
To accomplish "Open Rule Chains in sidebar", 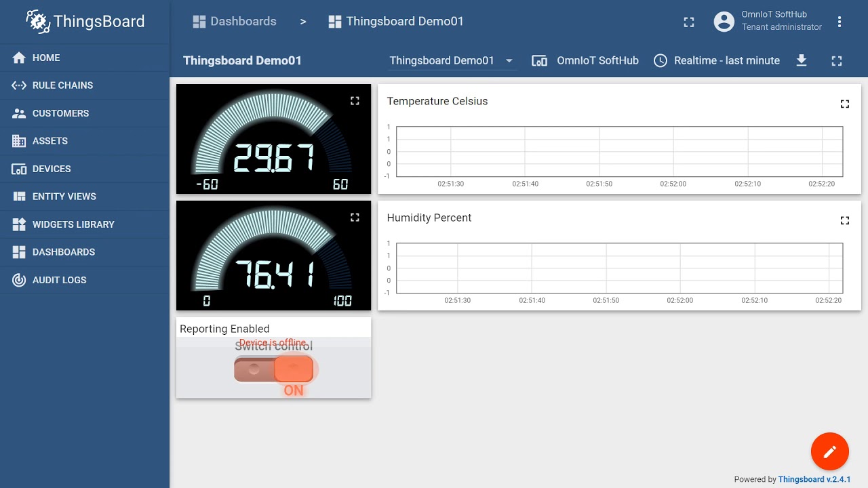I will 85,85.
